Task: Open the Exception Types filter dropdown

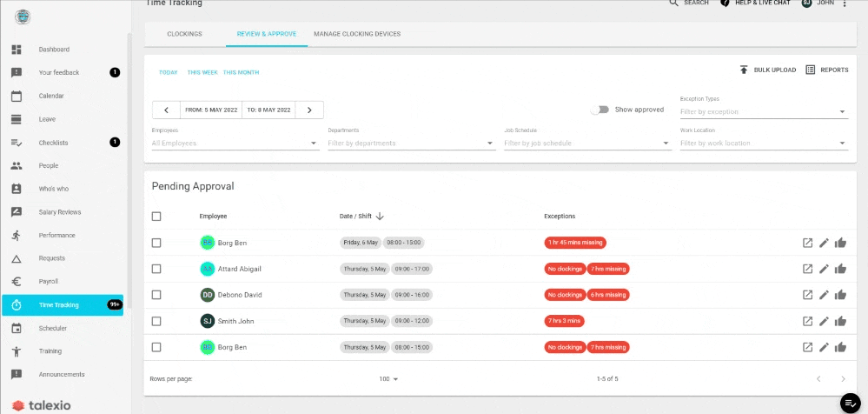Action: click(x=764, y=111)
